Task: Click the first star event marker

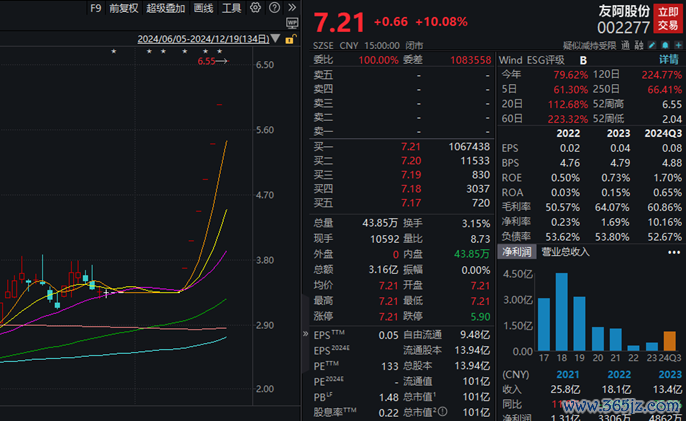Action: point(114,52)
